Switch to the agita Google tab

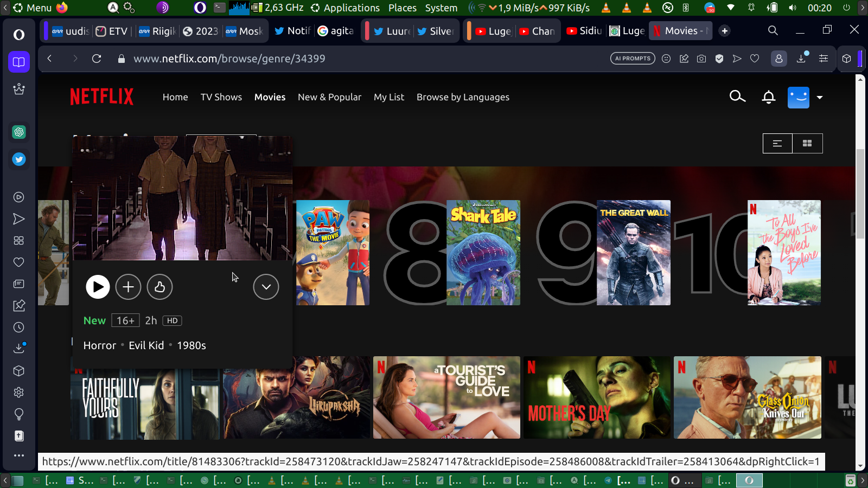(335, 31)
